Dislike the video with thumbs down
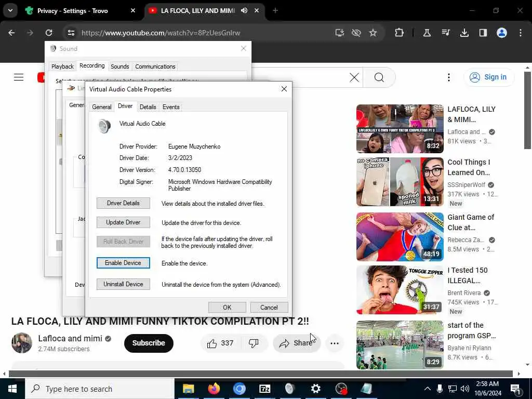532x399 pixels. click(x=254, y=343)
